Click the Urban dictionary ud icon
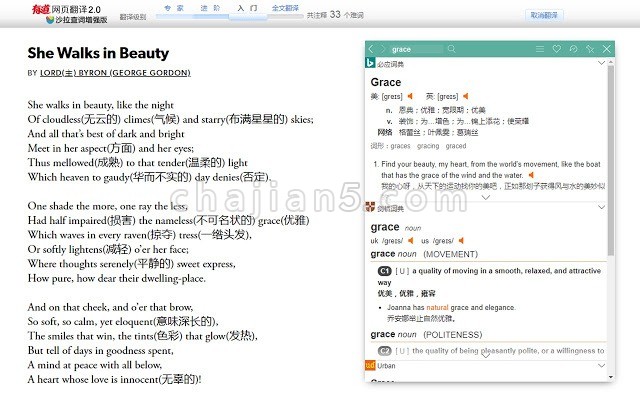 [370, 365]
